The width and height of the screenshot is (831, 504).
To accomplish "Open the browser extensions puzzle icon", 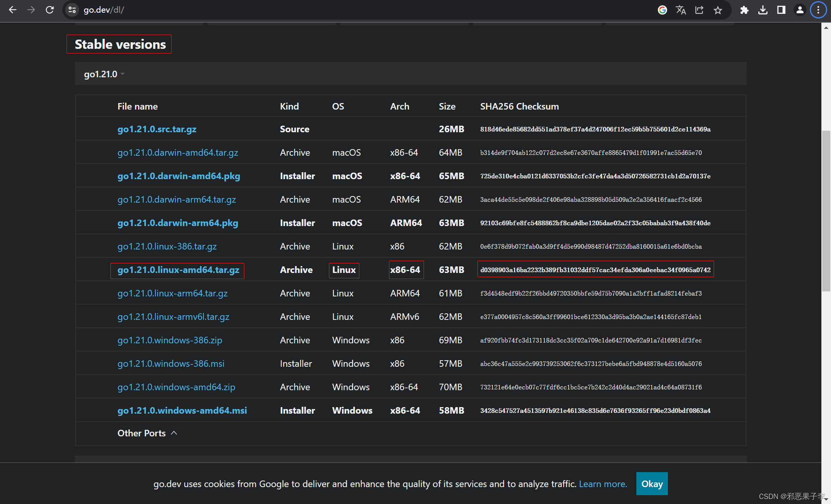I will tap(744, 10).
